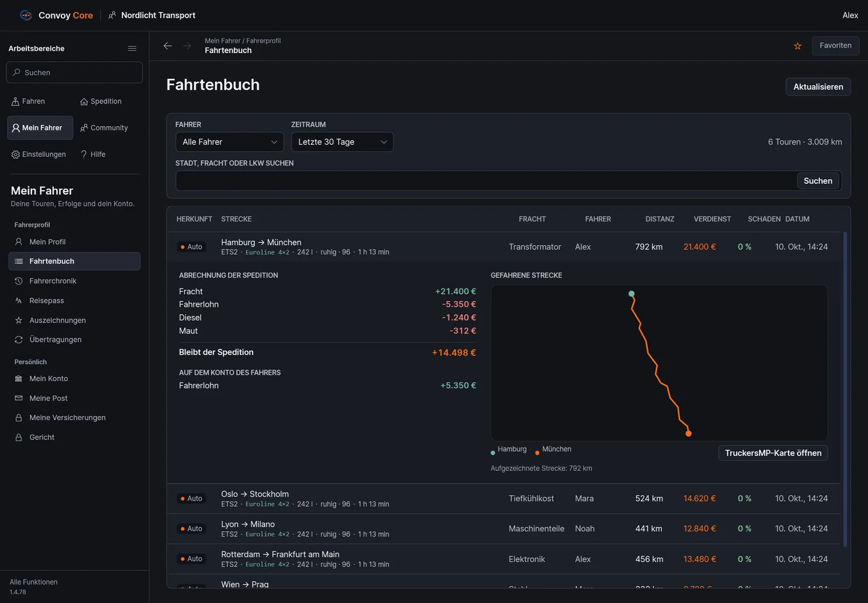Click the Übertragungen sync icon

(x=19, y=339)
